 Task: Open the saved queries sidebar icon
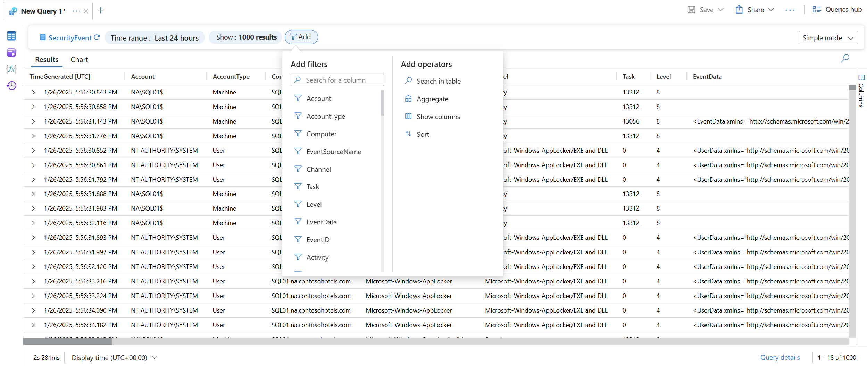point(11,52)
